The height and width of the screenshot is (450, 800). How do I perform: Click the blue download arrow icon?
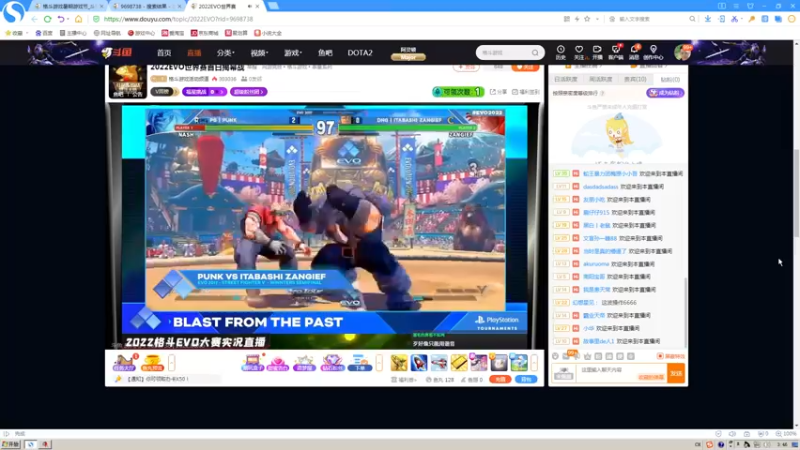click(x=708, y=19)
